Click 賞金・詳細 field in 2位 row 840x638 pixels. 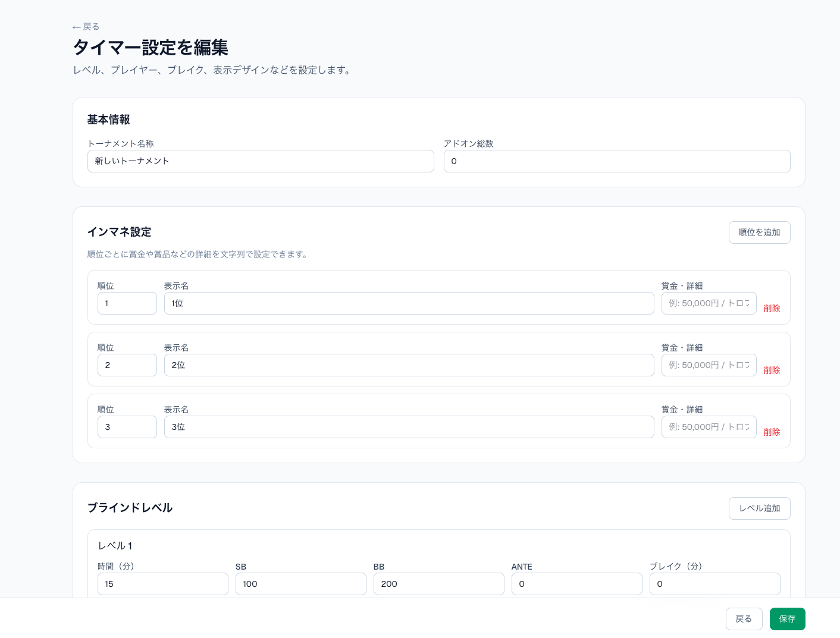(709, 365)
